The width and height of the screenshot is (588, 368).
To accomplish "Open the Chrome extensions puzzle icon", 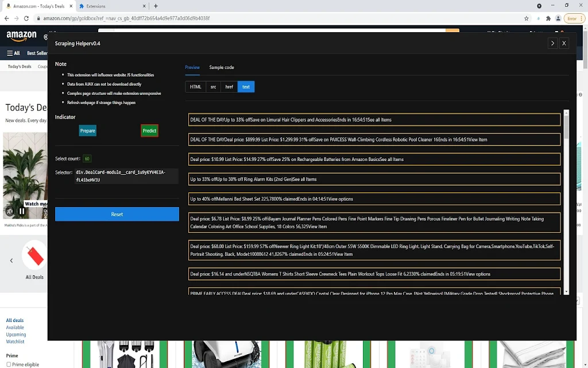I will [x=548, y=18].
